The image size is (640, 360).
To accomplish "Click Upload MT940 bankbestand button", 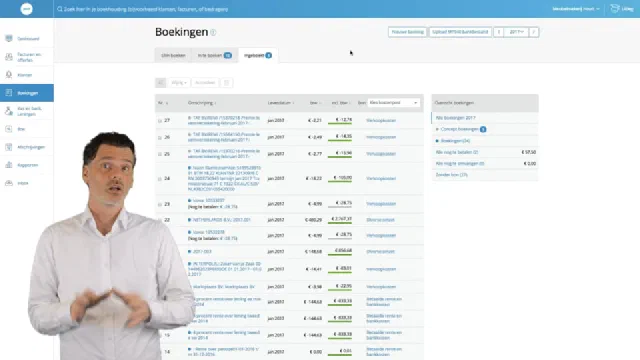I will [x=460, y=32].
